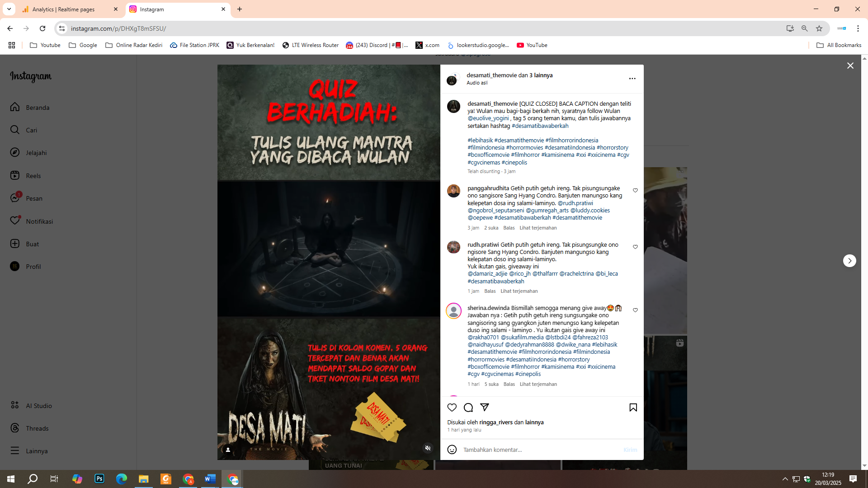Translate panggahrudhita's comment
Screen dimensions: 868x488
click(538, 228)
